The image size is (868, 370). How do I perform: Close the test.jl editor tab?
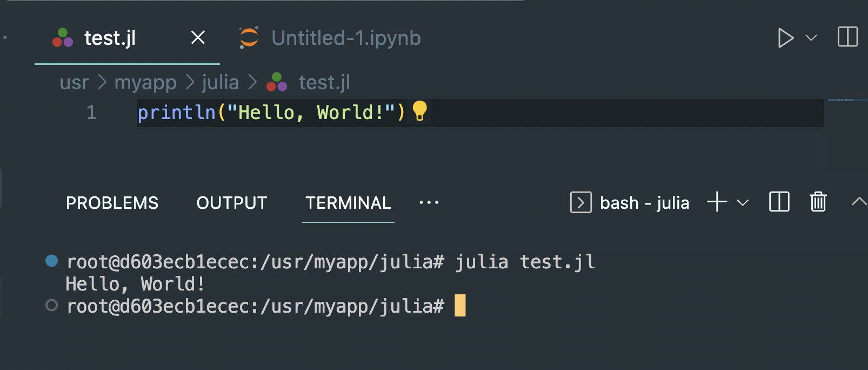pyautogui.click(x=198, y=38)
